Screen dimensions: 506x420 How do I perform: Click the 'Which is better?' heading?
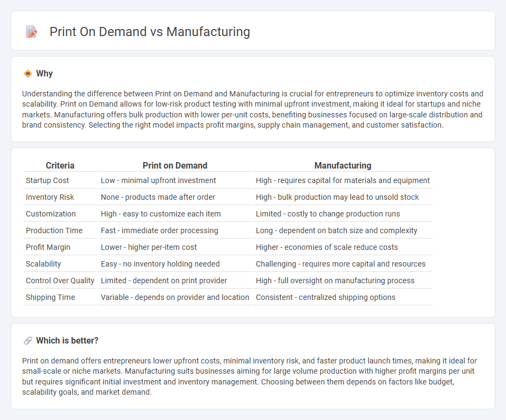pyautogui.click(x=67, y=341)
